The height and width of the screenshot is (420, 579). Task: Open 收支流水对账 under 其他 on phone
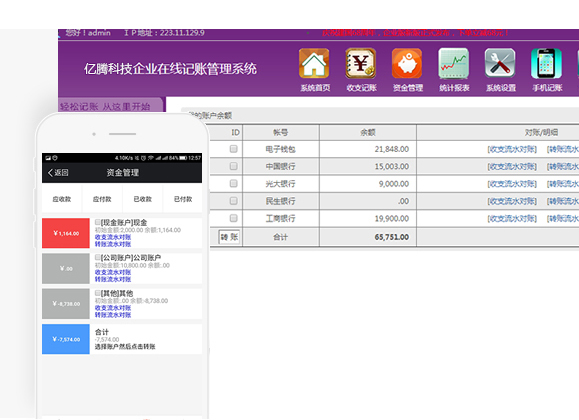(113, 308)
